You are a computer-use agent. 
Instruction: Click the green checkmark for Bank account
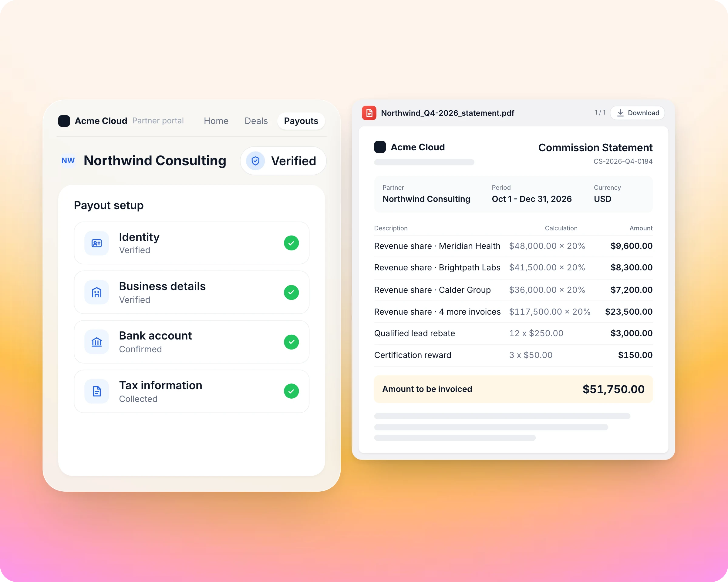coord(292,342)
